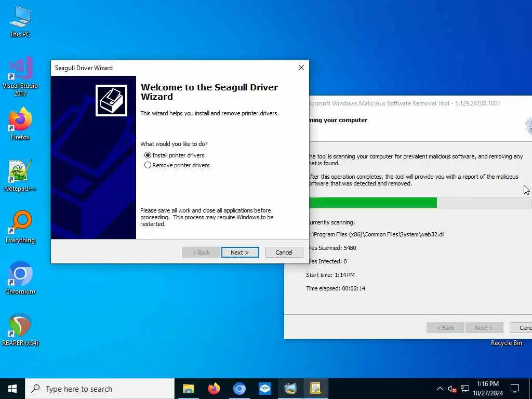The width and height of the screenshot is (532, 399).
Task: Open Notepad++ desktop shortcut
Action: [20, 175]
